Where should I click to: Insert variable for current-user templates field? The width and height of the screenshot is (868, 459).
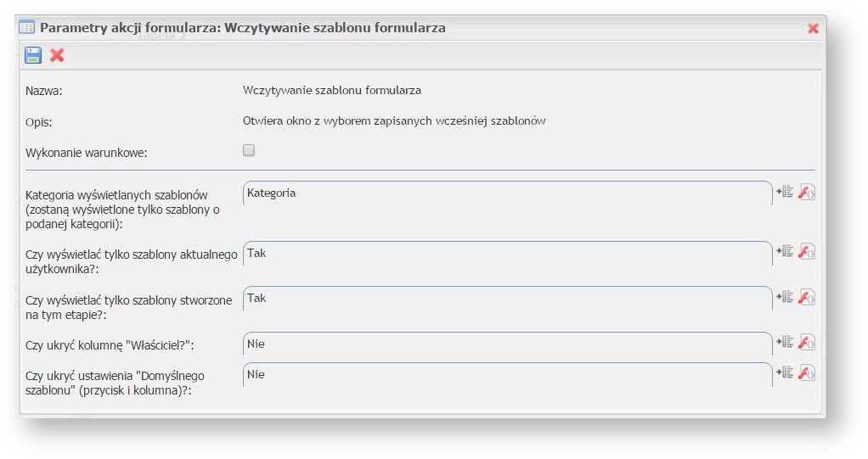pos(786,251)
